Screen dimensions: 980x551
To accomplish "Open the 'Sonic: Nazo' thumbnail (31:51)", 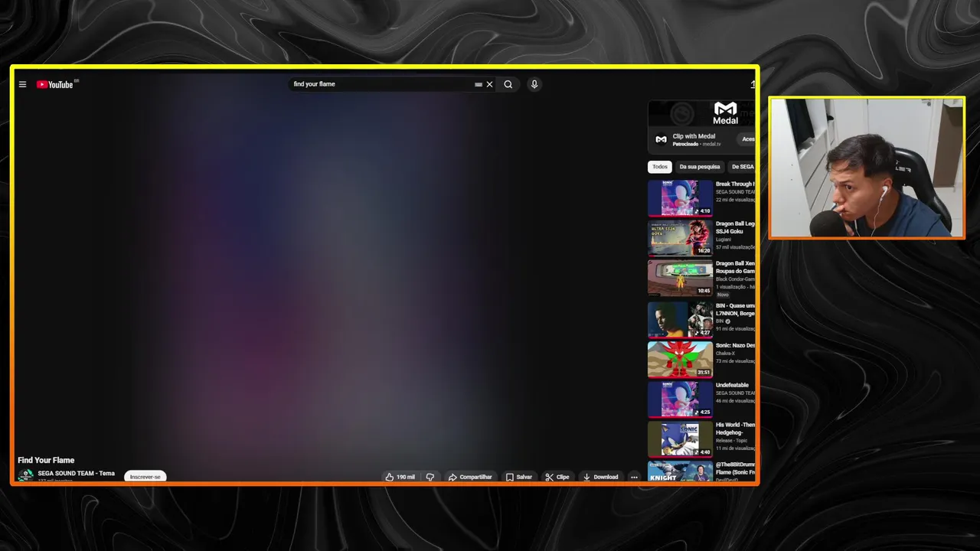I will [680, 359].
